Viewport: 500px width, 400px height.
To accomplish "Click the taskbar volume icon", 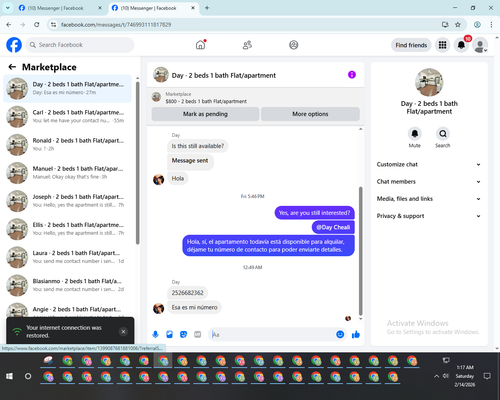I will click(446, 376).
